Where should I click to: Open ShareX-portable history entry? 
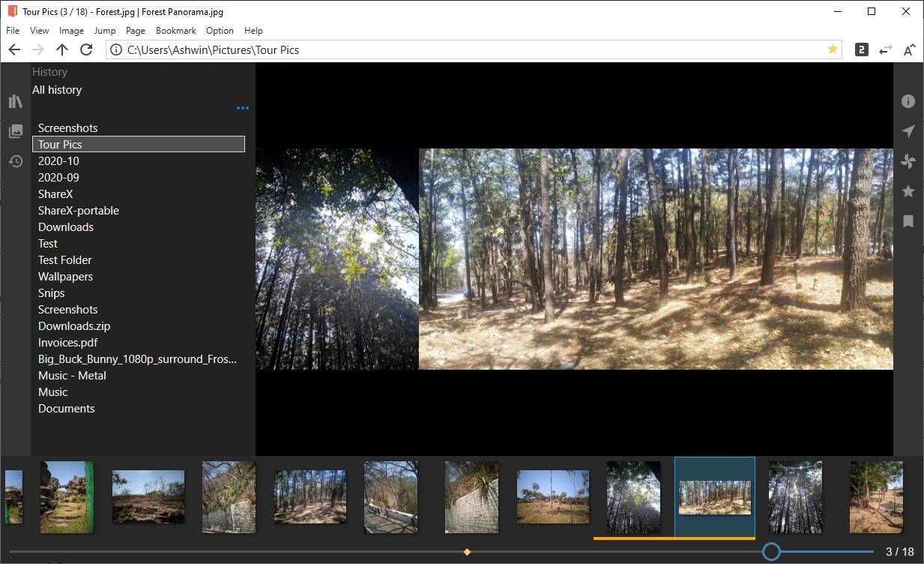pos(139,211)
